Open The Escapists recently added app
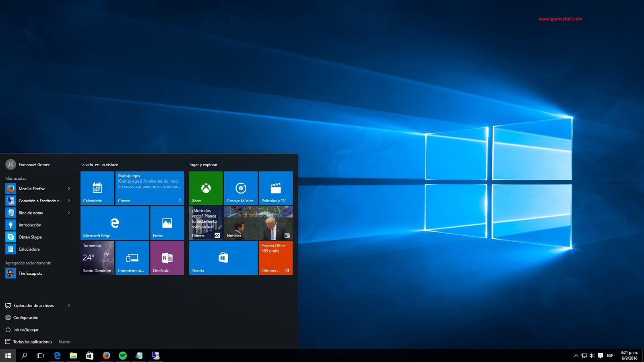Image resolution: width=644 pixels, height=362 pixels. (38, 273)
